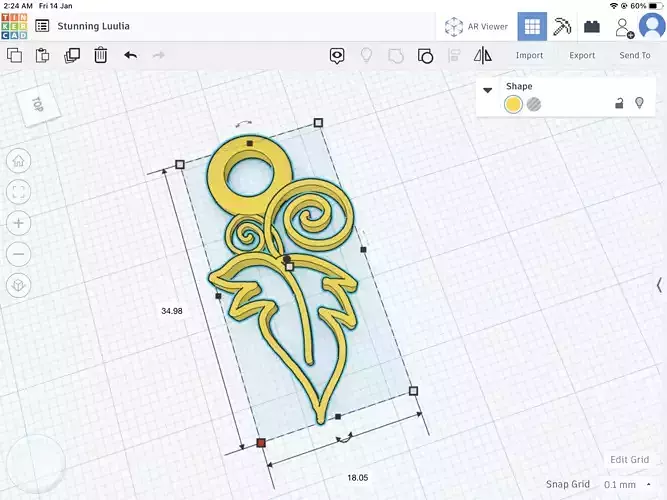Switch to 3D design grid view
This screenshot has width=667, height=500.
click(532, 26)
